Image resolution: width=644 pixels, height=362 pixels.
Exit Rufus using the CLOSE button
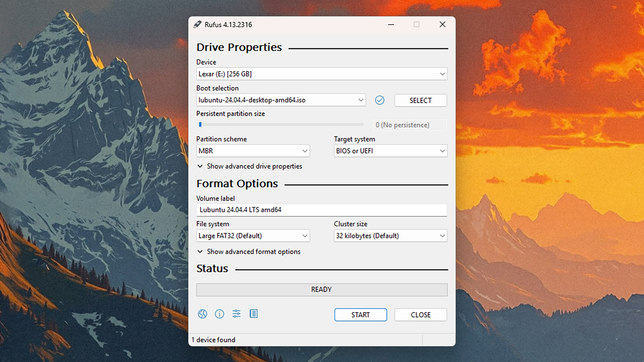(x=421, y=315)
